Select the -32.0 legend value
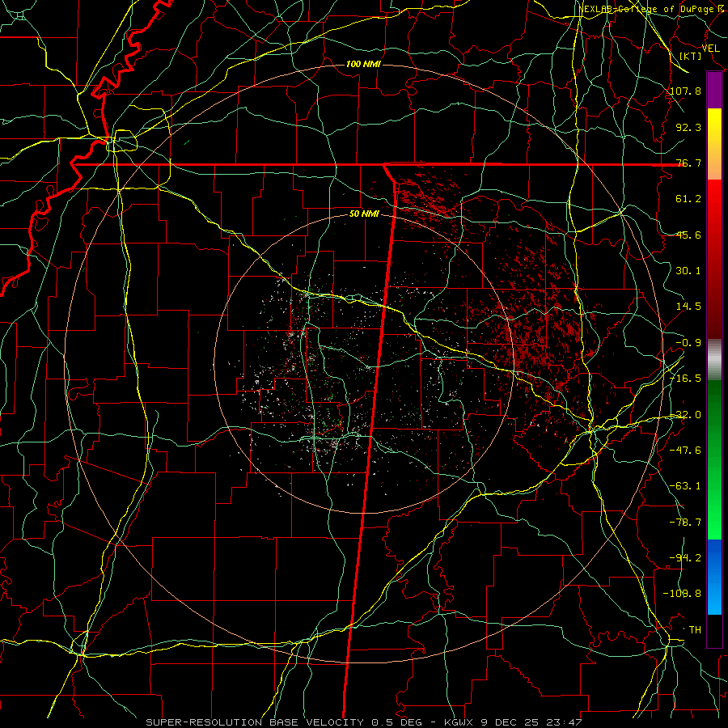728x728 pixels. coord(686,415)
